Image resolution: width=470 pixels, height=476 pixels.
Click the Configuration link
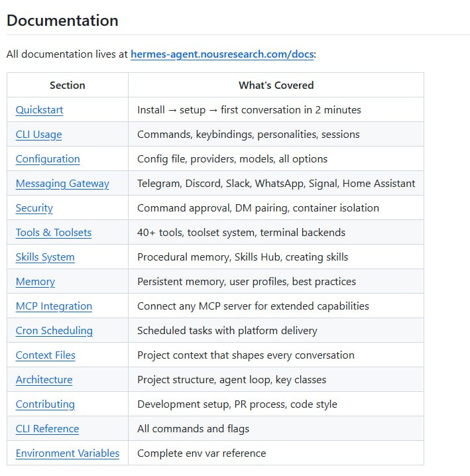(x=48, y=159)
